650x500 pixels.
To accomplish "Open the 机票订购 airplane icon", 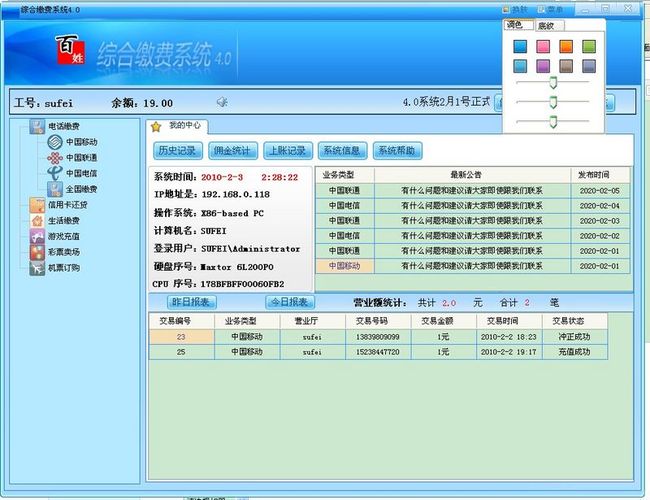I will coord(37,268).
